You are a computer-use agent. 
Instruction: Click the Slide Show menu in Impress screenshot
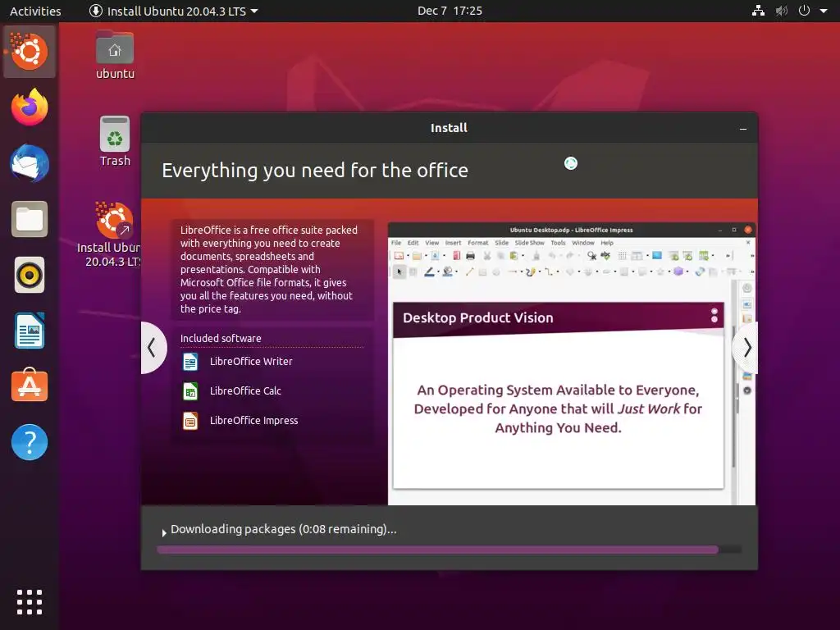coord(529,243)
